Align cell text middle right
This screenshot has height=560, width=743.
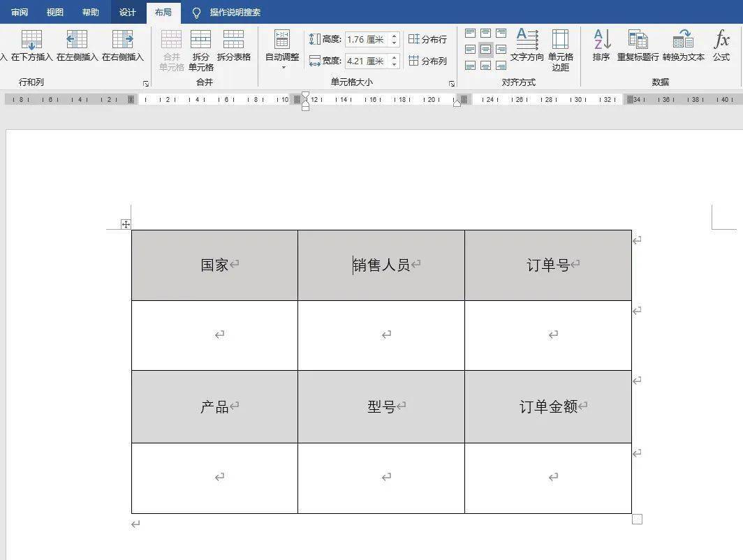(x=501, y=50)
